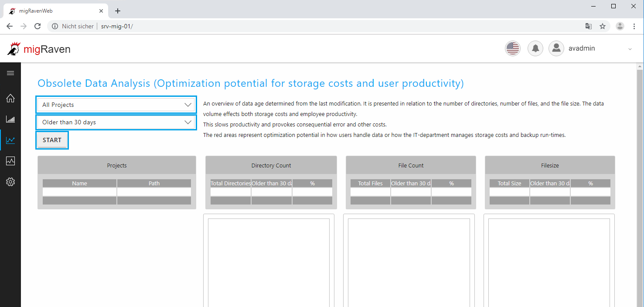Click the Total Directories column header
The width and height of the screenshot is (644, 307).
coord(231,183)
